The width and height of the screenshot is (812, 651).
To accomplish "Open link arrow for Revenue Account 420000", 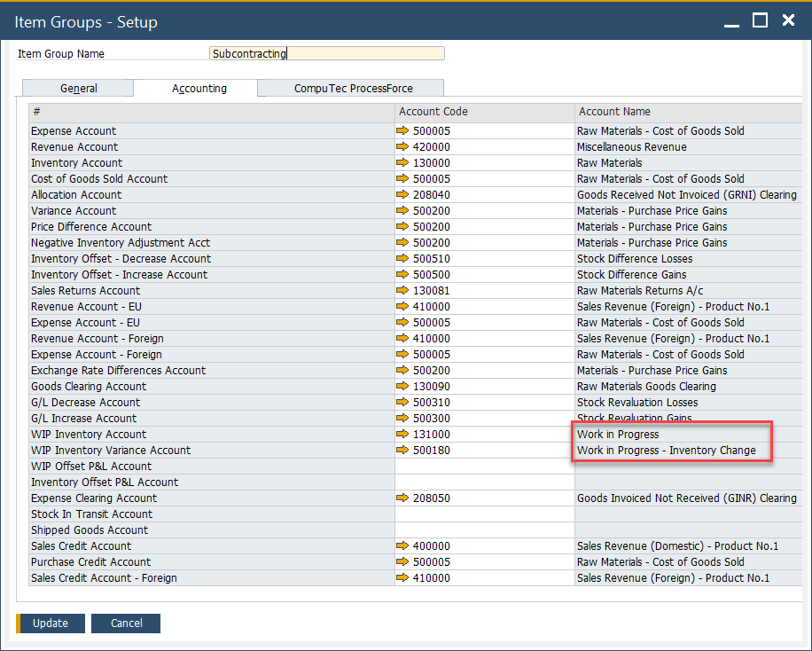I will click(x=403, y=147).
